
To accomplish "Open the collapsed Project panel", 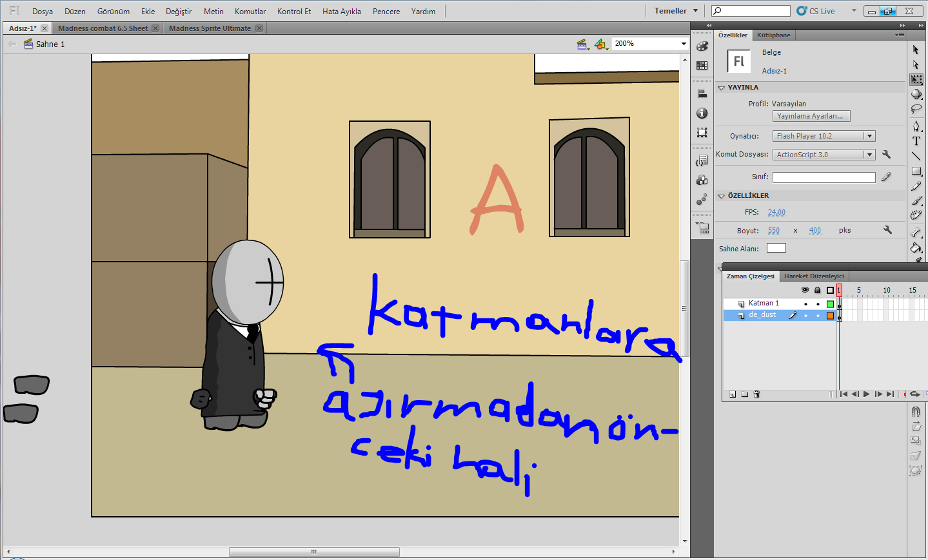I will [x=702, y=227].
